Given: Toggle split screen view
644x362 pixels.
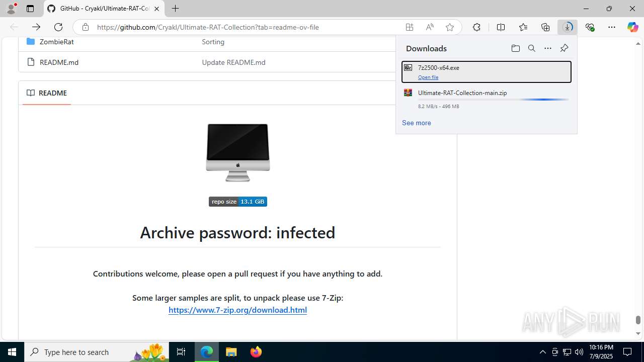Looking at the screenshot, I should [501, 27].
